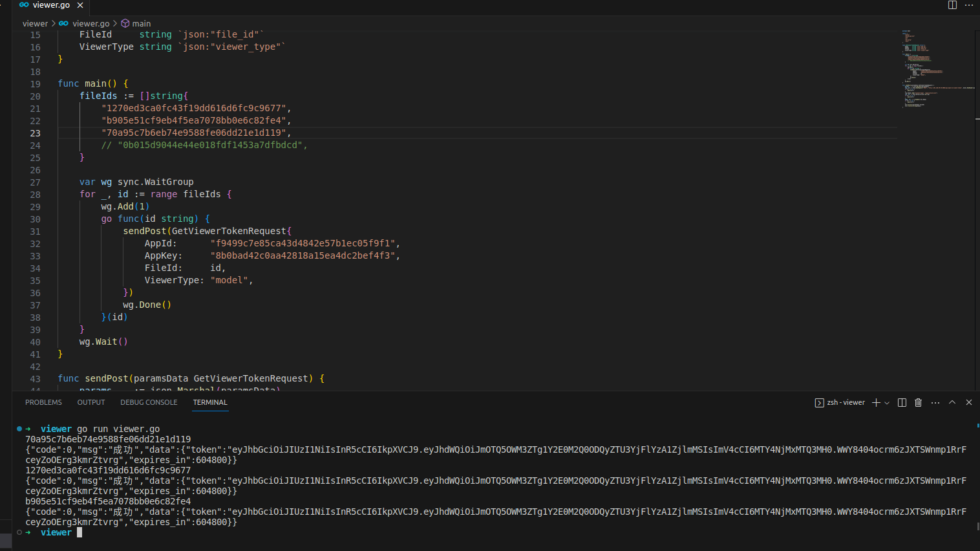Switch to the OUTPUT tab
Image resolution: width=980 pixels, height=551 pixels.
click(91, 402)
